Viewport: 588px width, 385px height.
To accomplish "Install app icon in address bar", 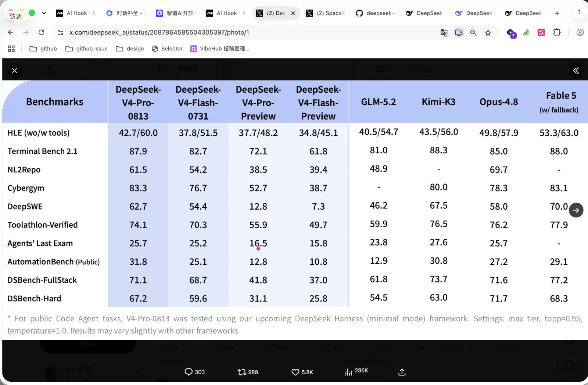I will [x=459, y=32].
